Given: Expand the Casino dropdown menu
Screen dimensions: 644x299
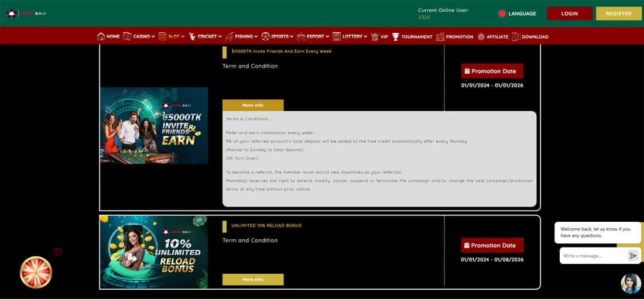Looking at the screenshot, I should (153, 36).
